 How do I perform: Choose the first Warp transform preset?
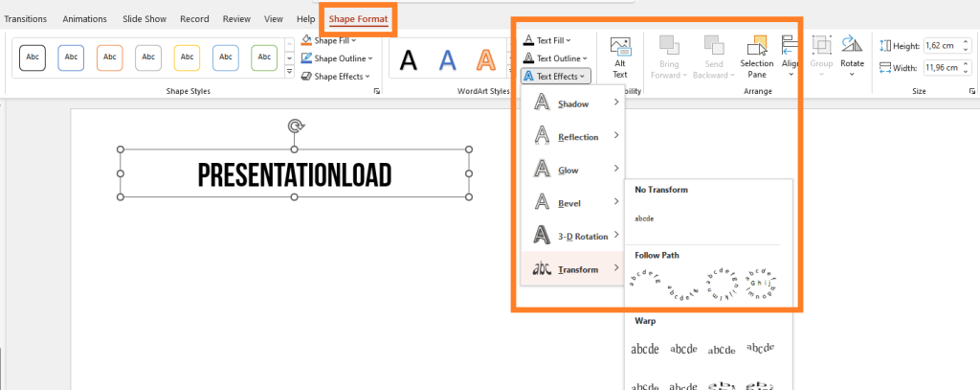(645, 349)
